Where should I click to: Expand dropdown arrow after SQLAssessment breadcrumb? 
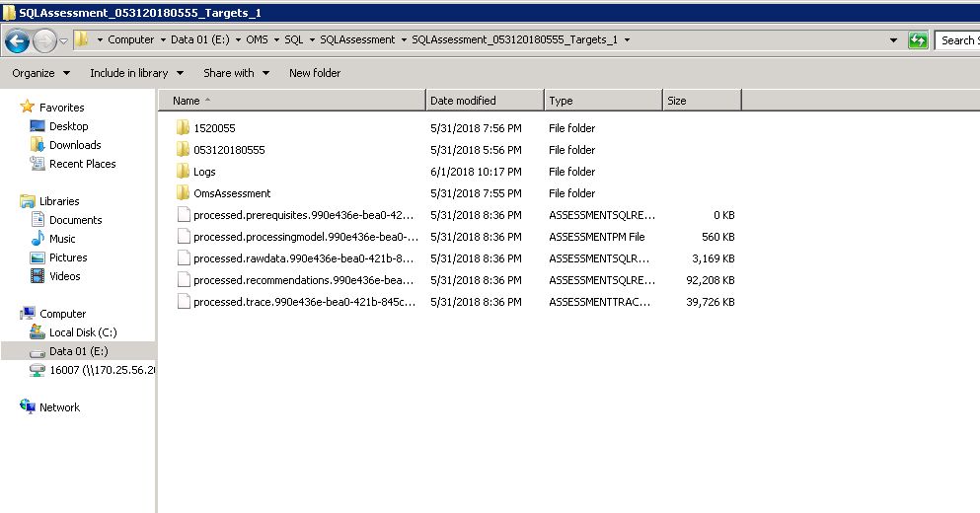tap(403, 40)
